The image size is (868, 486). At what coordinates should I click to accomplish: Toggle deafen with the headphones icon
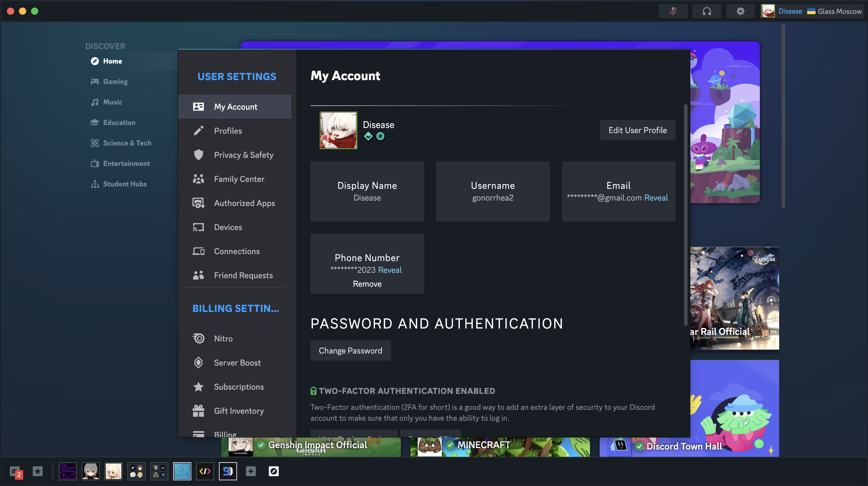tap(707, 11)
